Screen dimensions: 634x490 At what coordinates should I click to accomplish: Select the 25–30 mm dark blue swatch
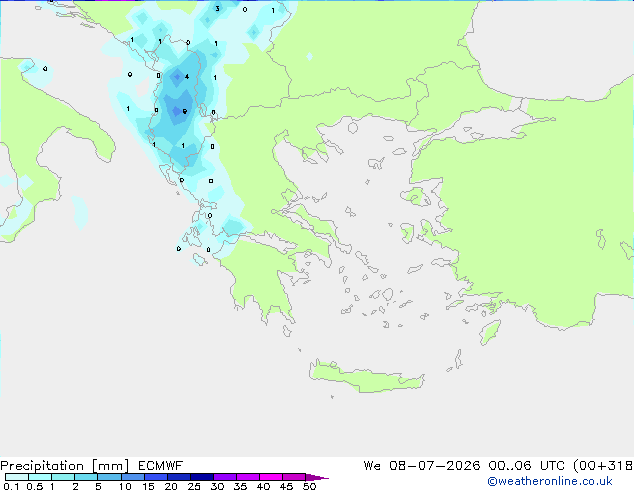tap(201, 477)
